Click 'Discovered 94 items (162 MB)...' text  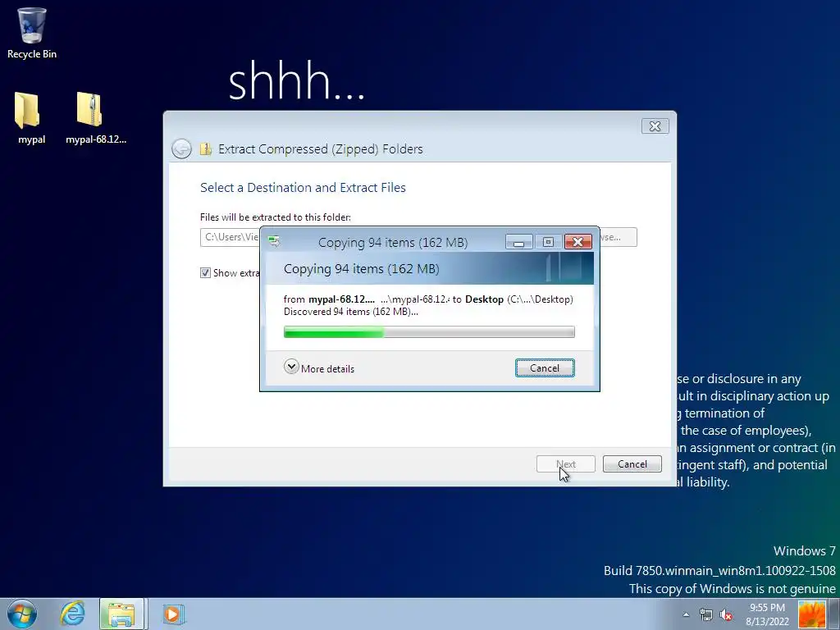351,312
